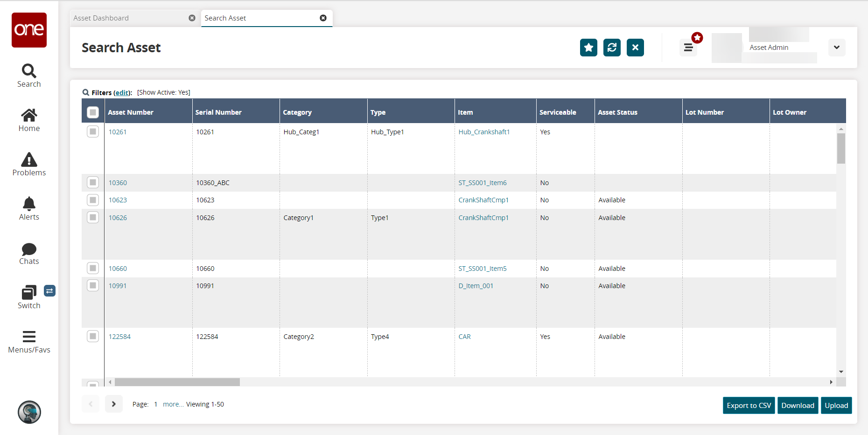The image size is (868, 435).
Task: Check the box for asset 10261
Action: click(93, 132)
